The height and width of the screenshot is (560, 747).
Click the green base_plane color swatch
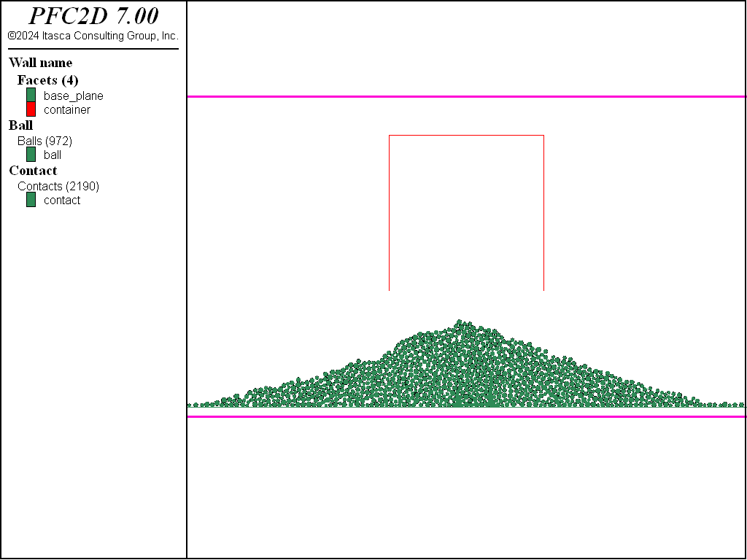[x=31, y=96]
